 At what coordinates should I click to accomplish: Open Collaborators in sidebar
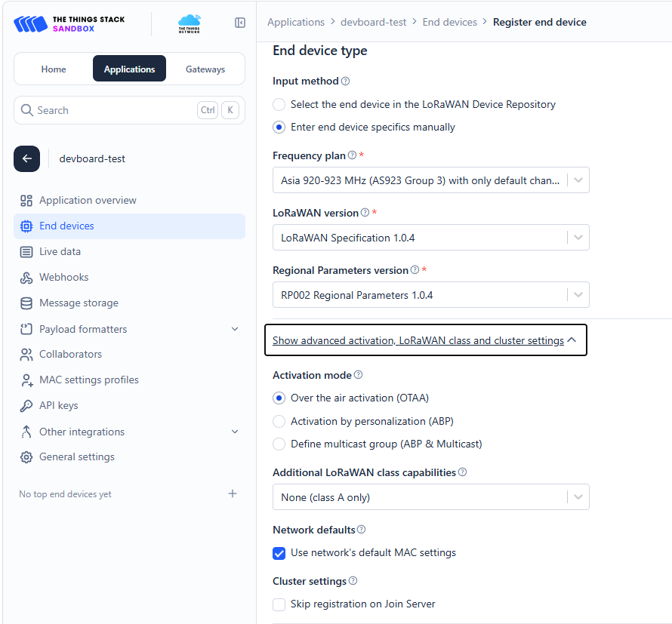[x=129, y=354]
